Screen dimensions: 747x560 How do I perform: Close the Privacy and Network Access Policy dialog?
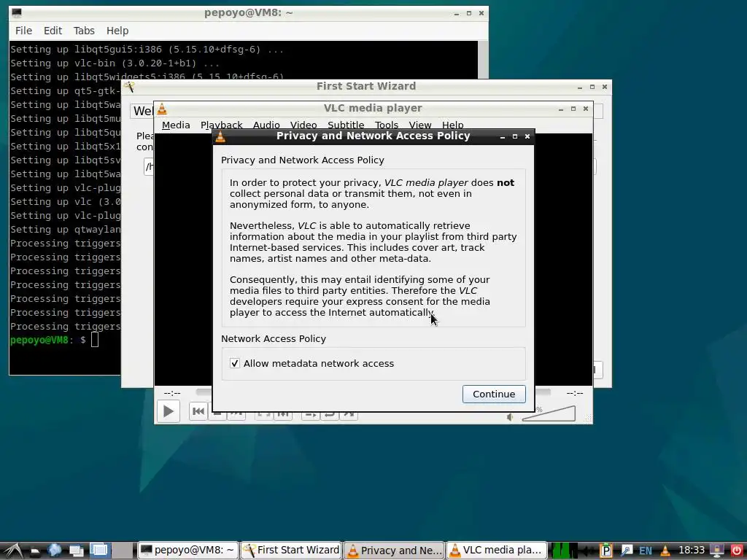coord(527,136)
